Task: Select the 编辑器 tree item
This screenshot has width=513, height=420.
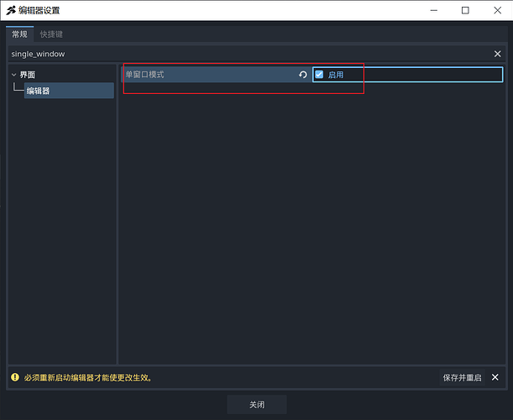Action: (69, 91)
